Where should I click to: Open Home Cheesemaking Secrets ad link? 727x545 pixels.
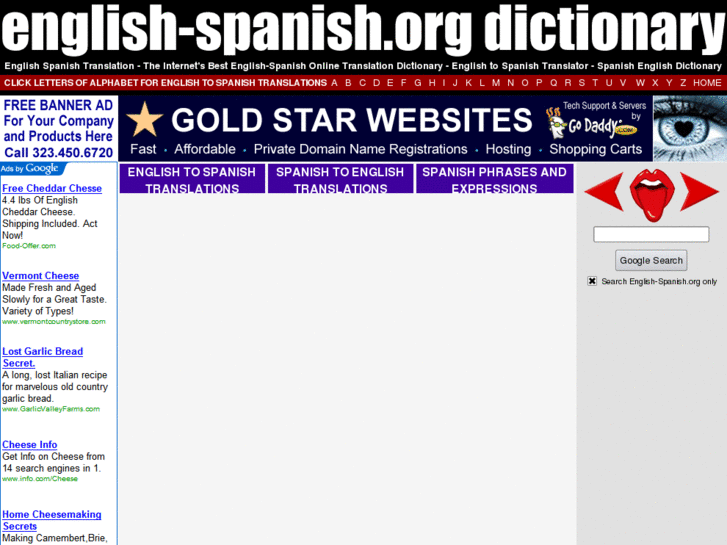tap(51, 520)
